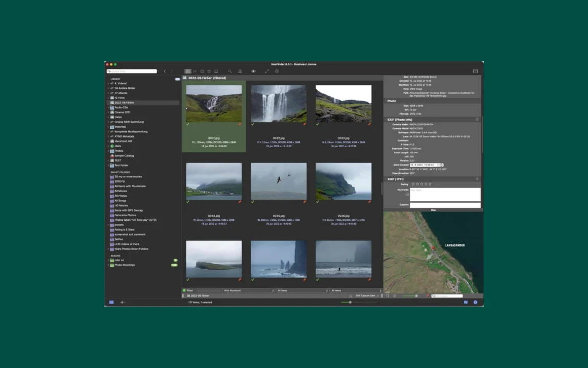Switch to icon grid view in toolbar
Viewport: 588px width, 368px height.
[188, 72]
